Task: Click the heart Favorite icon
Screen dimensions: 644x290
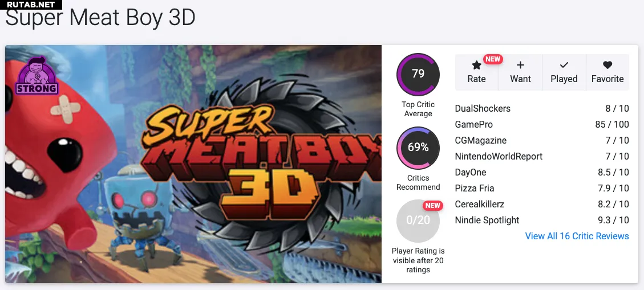Action: (607, 66)
